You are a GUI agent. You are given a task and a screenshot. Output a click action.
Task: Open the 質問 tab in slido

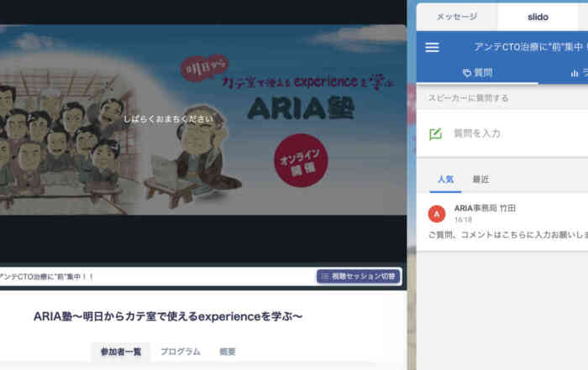point(477,73)
